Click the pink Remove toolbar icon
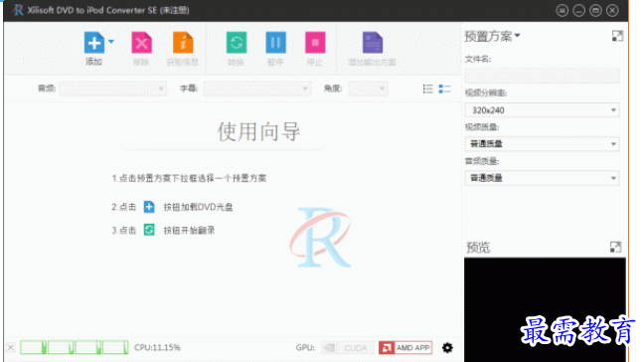Image resolution: width=644 pixels, height=362 pixels. click(x=141, y=43)
